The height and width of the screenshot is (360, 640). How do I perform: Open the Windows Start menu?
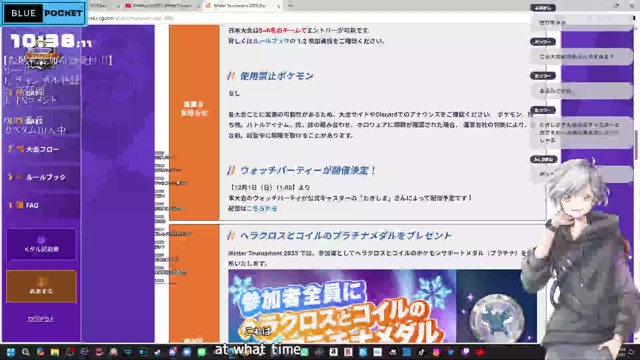pos(11,352)
